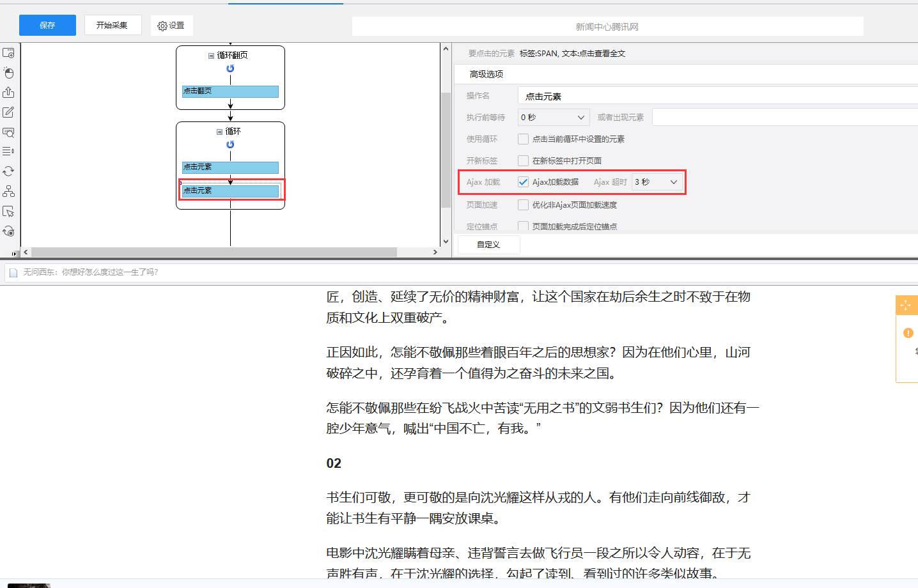Select the loop refresh arrows icon

pos(8,171)
